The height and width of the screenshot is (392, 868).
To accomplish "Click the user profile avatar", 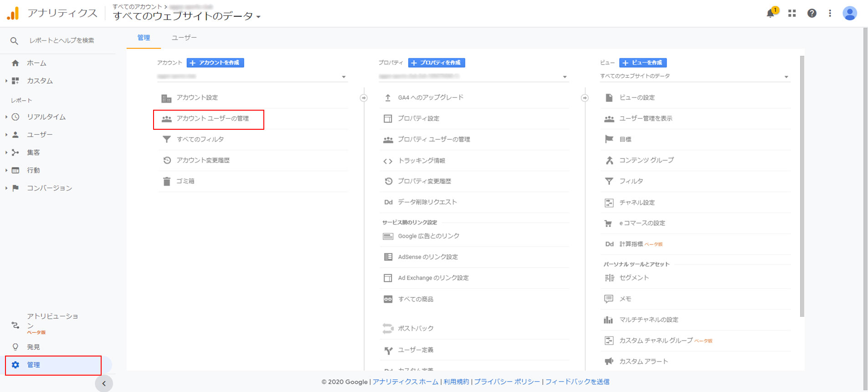I will (849, 13).
